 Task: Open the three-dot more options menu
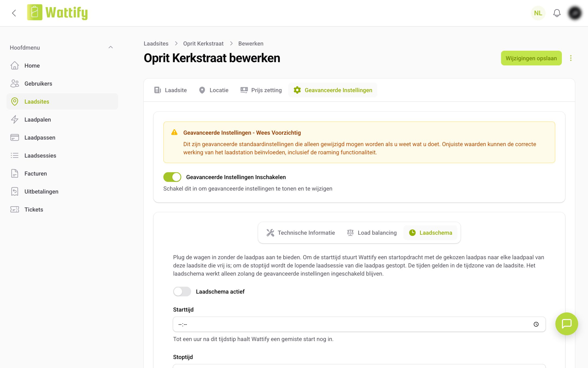tap(571, 58)
